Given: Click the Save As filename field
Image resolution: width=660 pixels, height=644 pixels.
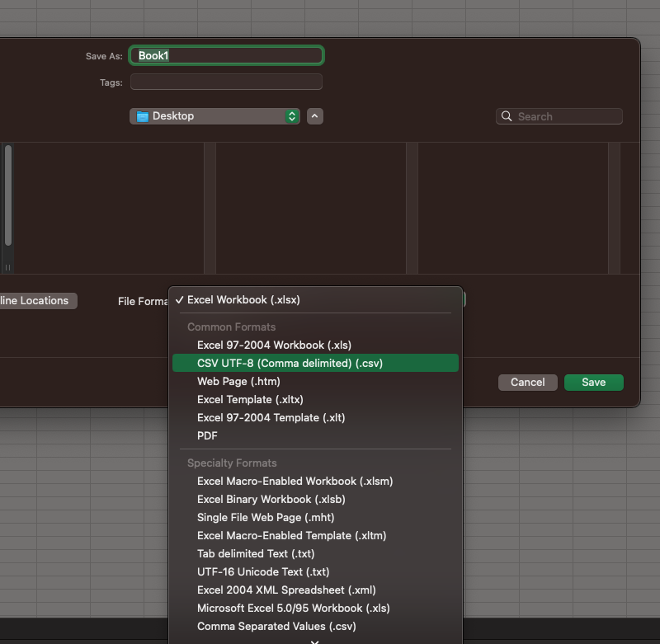Looking at the screenshot, I should point(226,56).
